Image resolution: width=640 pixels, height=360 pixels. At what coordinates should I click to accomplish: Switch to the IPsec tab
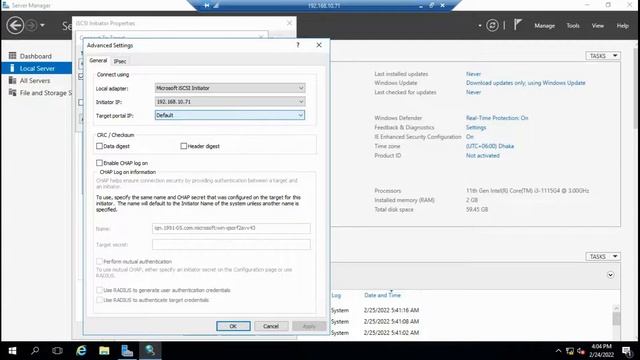(120, 61)
